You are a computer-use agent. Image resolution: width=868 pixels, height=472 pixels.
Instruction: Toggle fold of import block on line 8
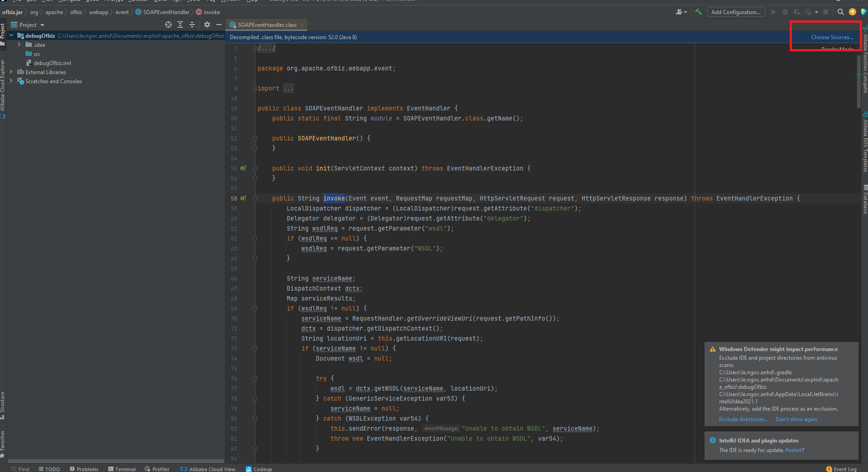[x=255, y=88]
